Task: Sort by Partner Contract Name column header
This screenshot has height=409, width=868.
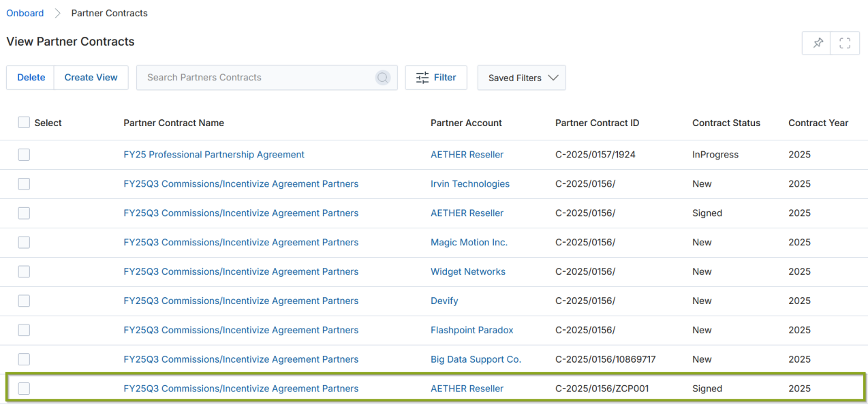Action: click(x=174, y=123)
